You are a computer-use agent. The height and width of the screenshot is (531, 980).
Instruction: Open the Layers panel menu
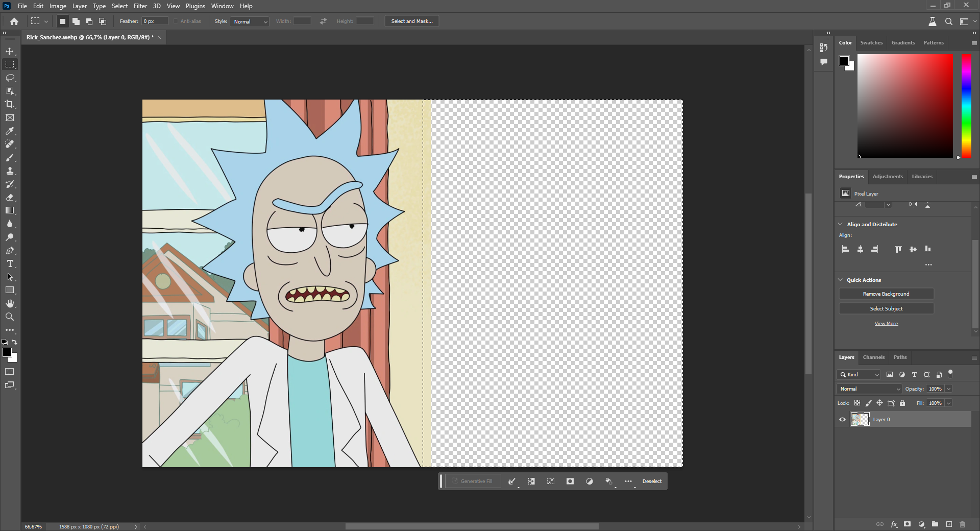click(x=974, y=357)
